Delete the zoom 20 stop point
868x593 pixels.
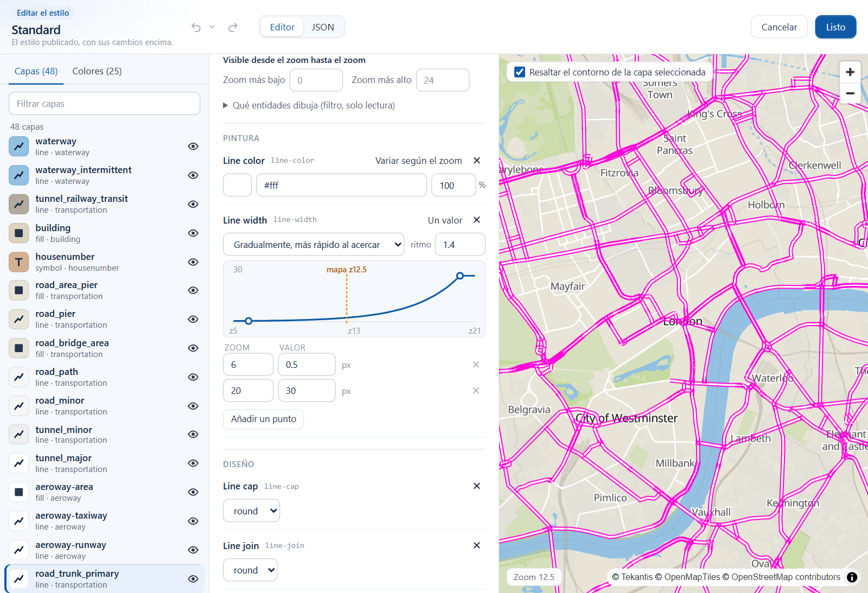[x=476, y=391]
